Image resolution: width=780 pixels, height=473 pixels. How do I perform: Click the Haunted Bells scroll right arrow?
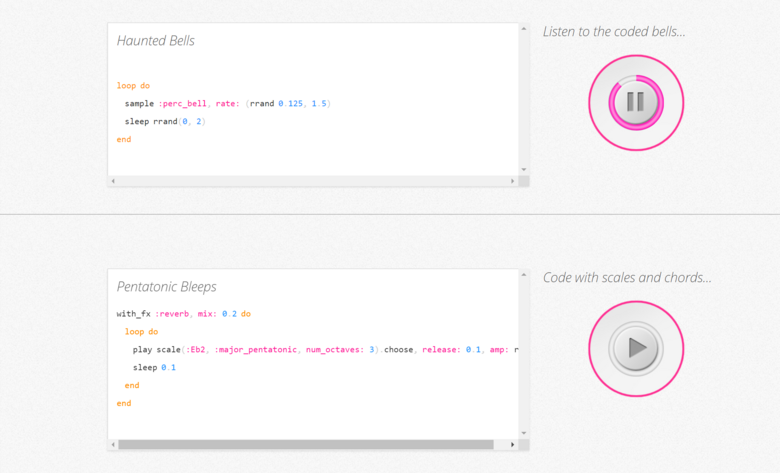(x=513, y=181)
